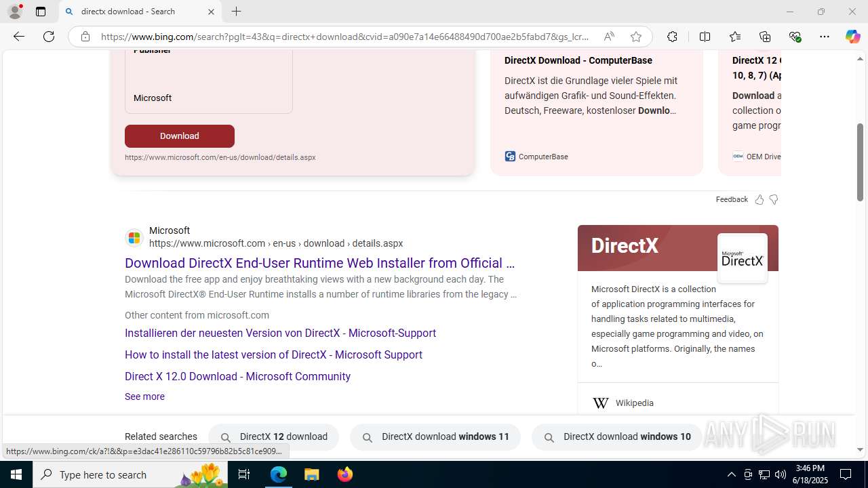
Task: Open Extensions puzzle icon
Action: [x=672, y=37]
